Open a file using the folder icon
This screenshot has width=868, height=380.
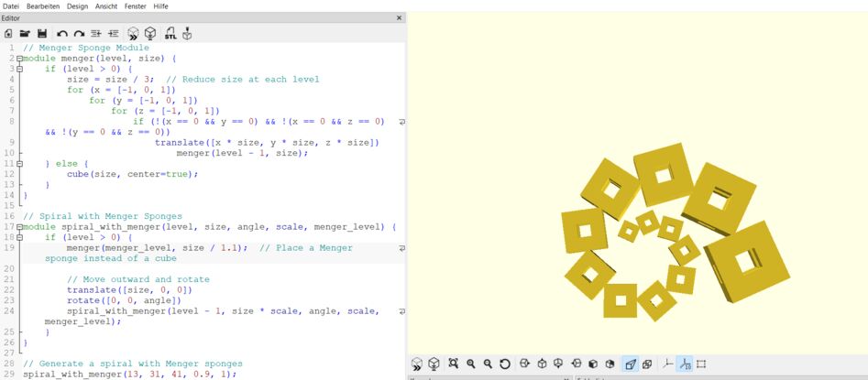(x=25, y=34)
